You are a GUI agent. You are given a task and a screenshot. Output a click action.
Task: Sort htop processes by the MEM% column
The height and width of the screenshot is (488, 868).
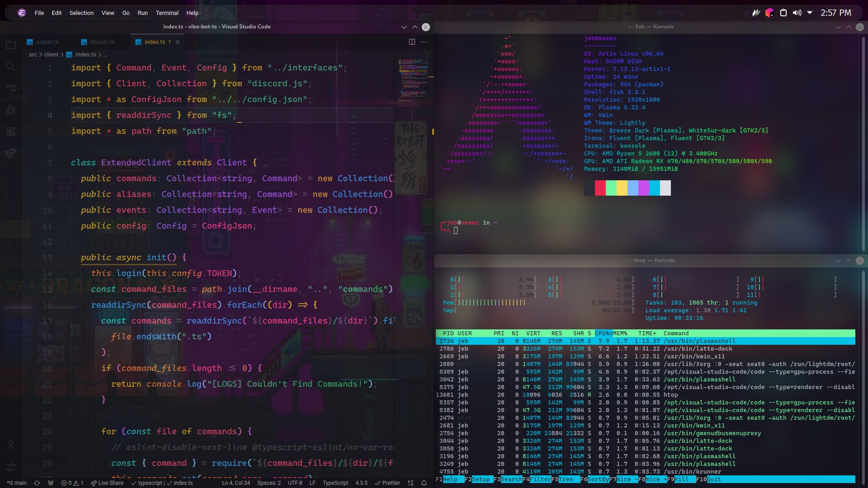coord(621,333)
